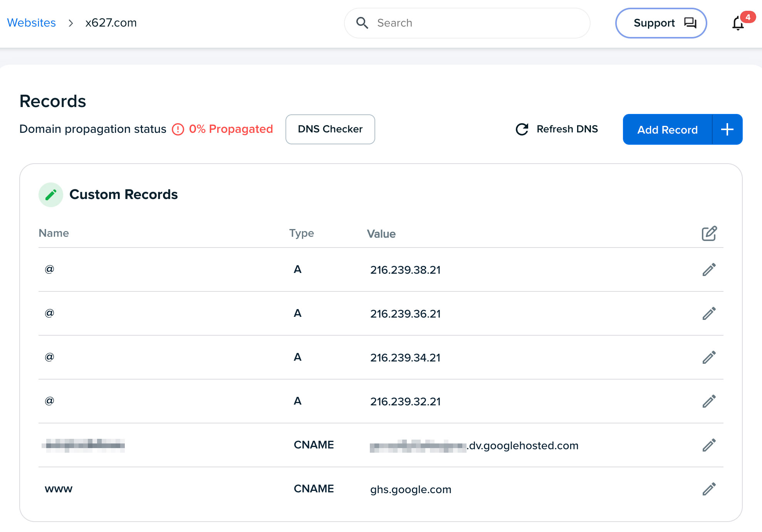The width and height of the screenshot is (762, 532).
Task: Click the green Custom Records pencil icon
Action: click(51, 195)
